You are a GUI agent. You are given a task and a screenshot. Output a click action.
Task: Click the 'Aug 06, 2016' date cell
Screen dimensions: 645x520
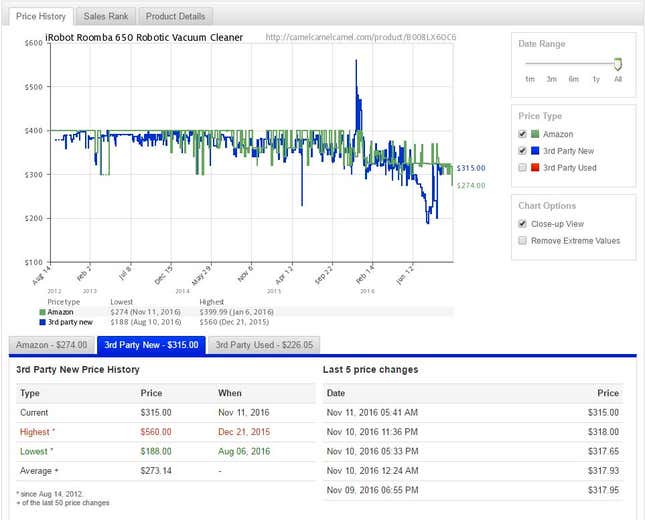point(244,451)
